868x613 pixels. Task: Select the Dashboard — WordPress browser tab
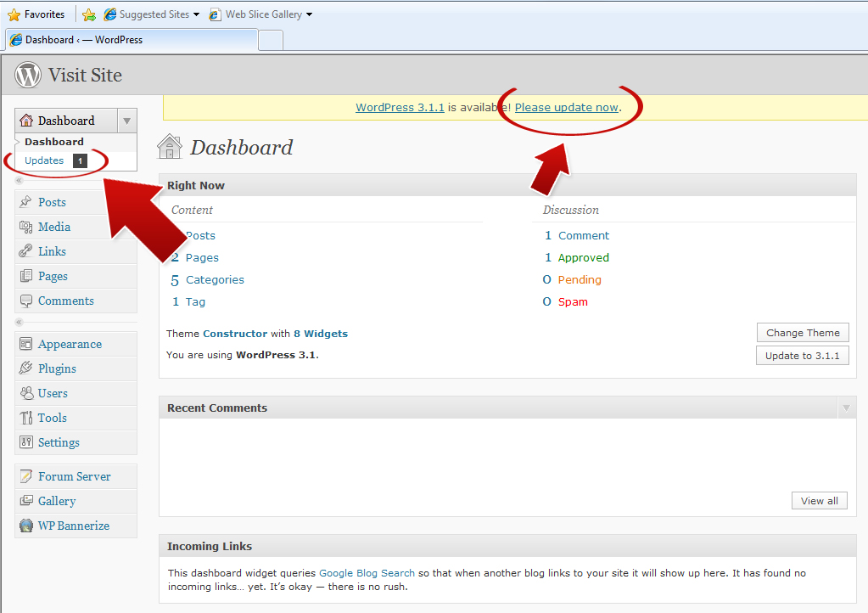coord(132,40)
